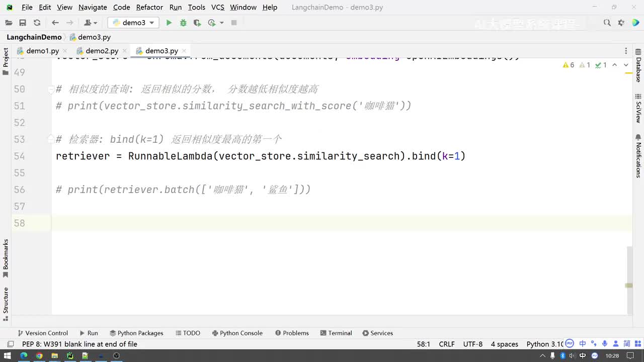Open the editor tabs three-dot options menu
The width and height of the screenshot is (644, 362).
point(626,51)
